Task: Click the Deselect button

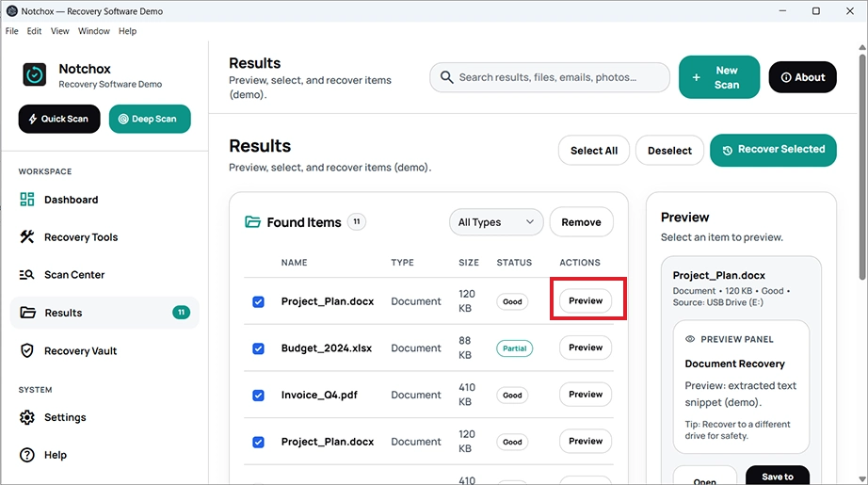Action: click(669, 151)
